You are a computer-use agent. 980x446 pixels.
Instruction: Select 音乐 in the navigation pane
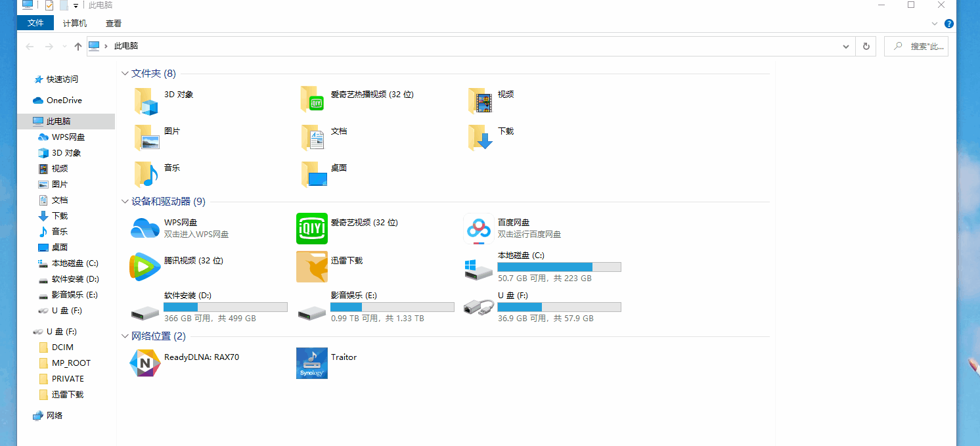pyautogui.click(x=60, y=232)
